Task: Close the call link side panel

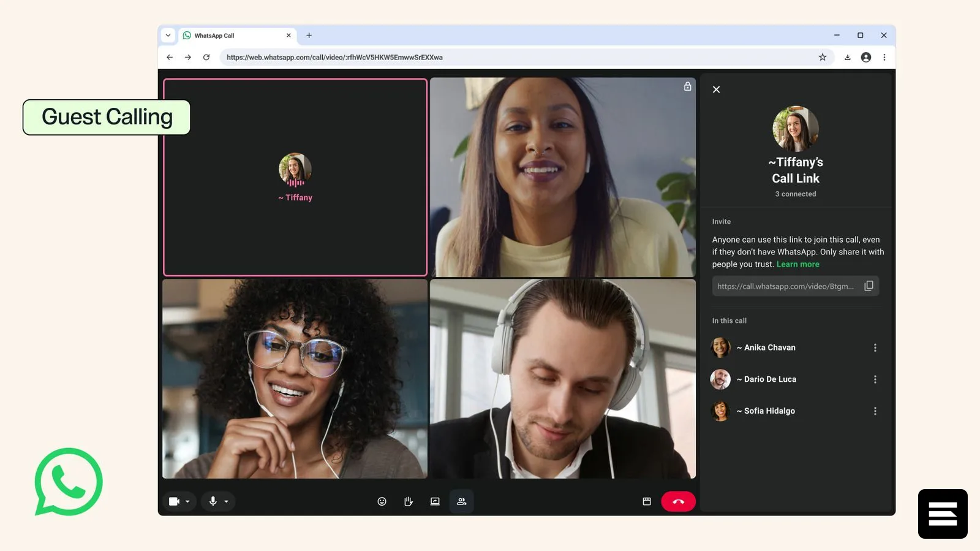Action: (x=716, y=89)
